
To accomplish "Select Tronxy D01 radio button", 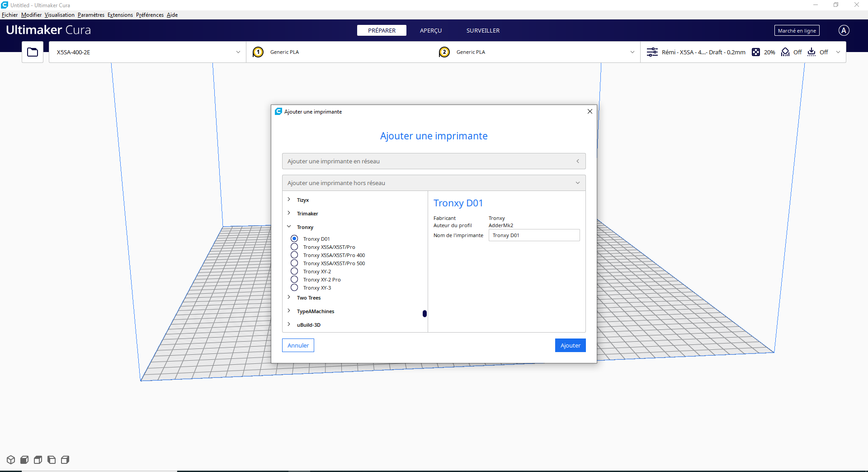I will (294, 238).
